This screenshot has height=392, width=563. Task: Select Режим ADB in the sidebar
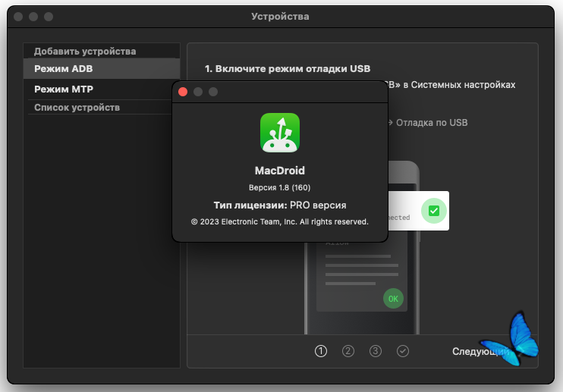tap(102, 68)
